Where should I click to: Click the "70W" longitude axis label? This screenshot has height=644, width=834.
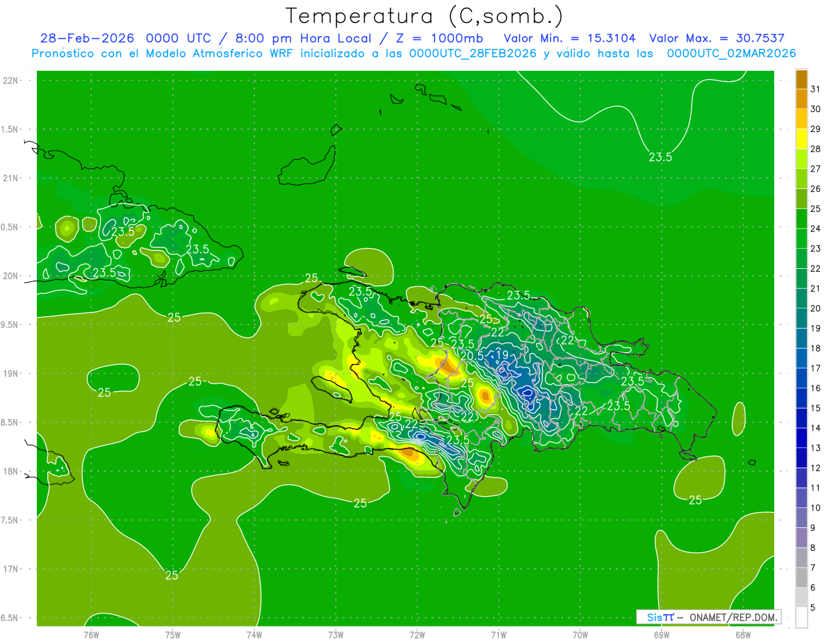[580, 634]
